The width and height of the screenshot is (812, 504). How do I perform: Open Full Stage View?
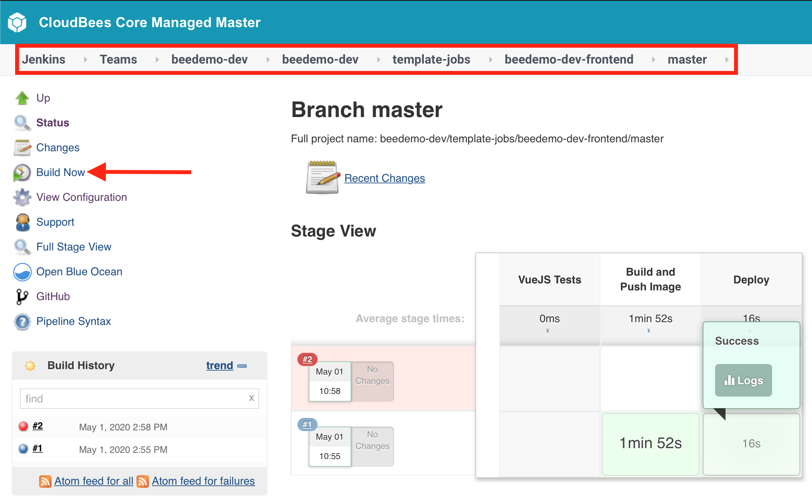(74, 247)
